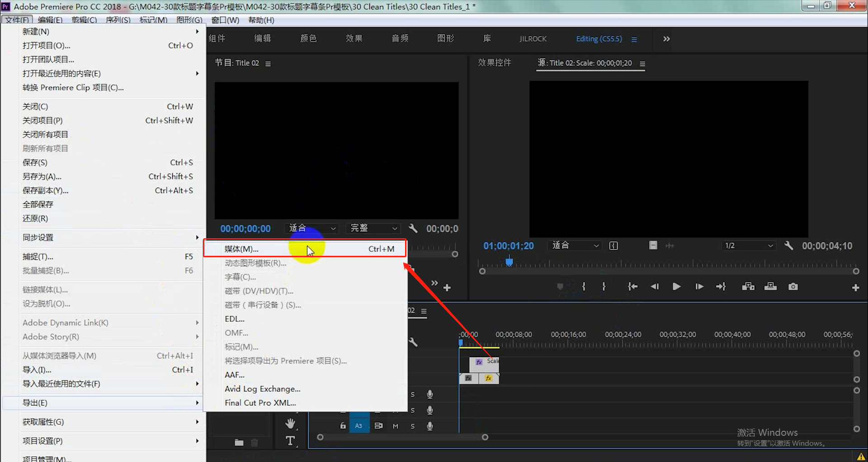
Task: Click the Play button in source monitor
Action: pos(676,287)
